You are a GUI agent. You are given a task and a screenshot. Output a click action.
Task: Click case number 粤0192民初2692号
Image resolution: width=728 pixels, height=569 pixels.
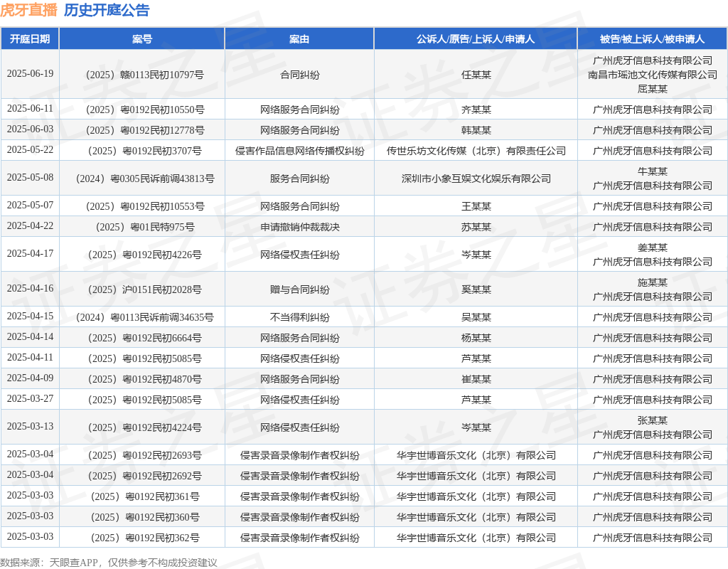[x=145, y=476]
